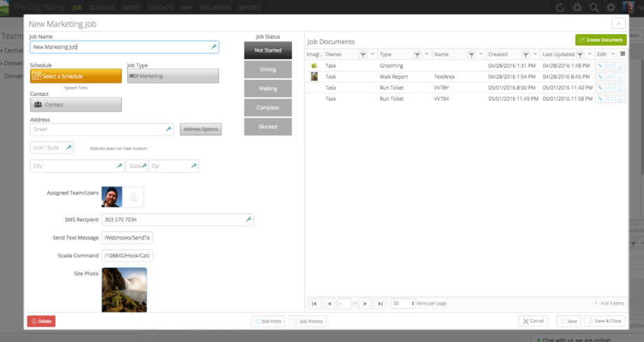Open Site Visits

[268, 322]
